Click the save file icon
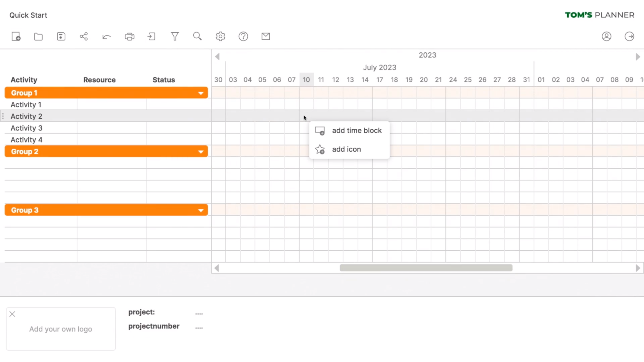The width and height of the screenshot is (644, 362). [61, 36]
